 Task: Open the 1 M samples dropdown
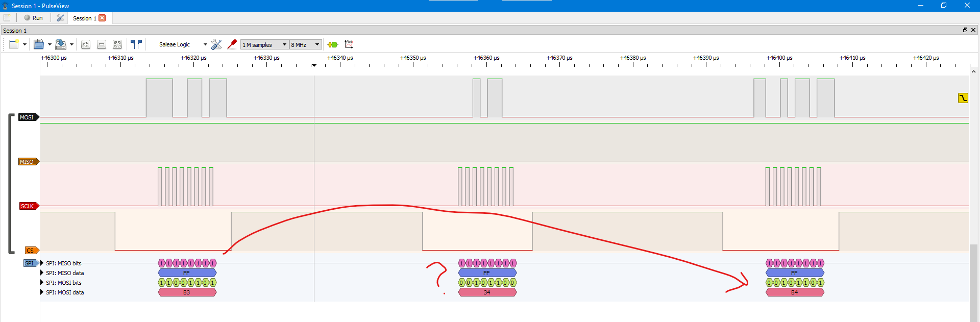coord(264,45)
